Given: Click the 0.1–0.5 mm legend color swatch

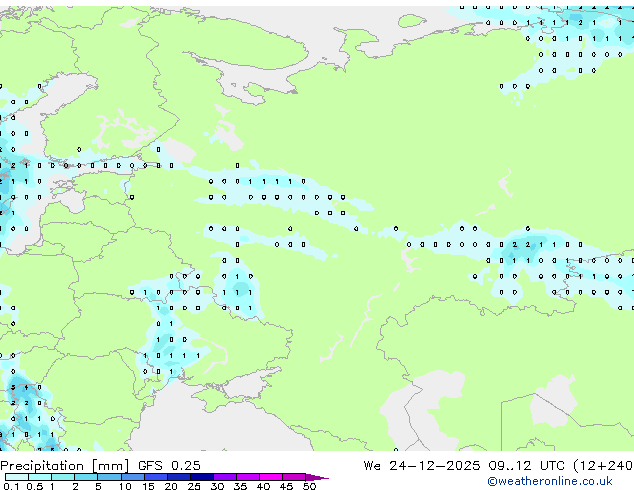Looking at the screenshot, I should tap(17, 477).
